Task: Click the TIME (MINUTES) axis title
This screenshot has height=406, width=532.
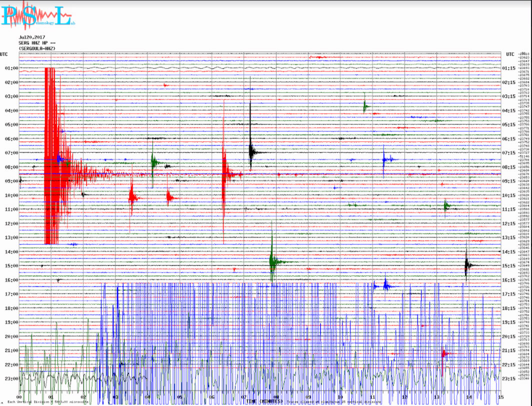Action: click(x=264, y=401)
